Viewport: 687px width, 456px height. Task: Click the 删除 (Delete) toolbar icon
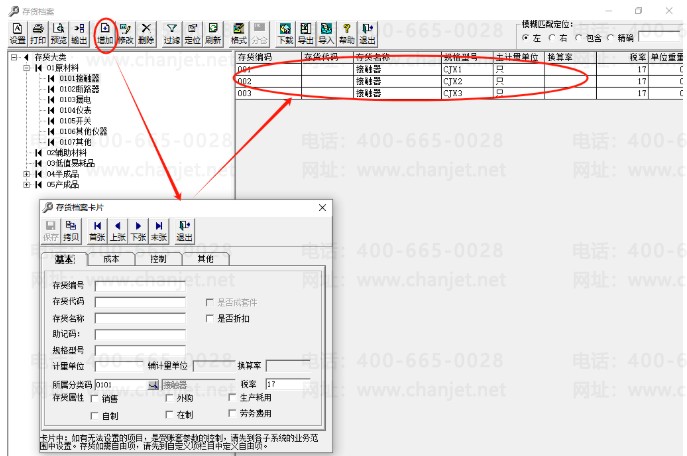point(146,34)
